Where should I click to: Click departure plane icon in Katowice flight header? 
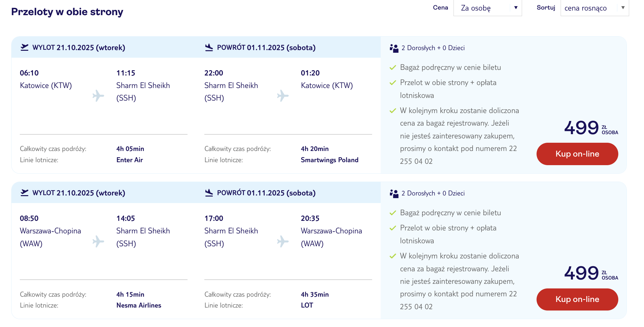pyautogui.click(x=24, y=47)
